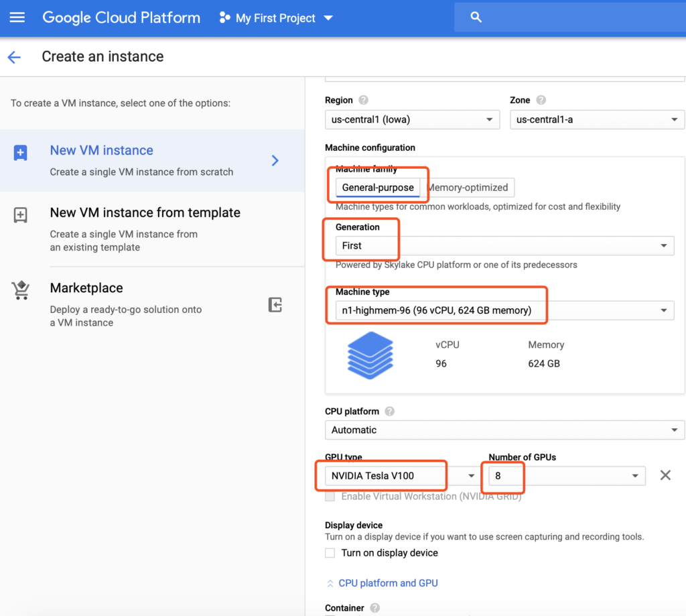Click the project dots icon

click(x=224, y=17)
